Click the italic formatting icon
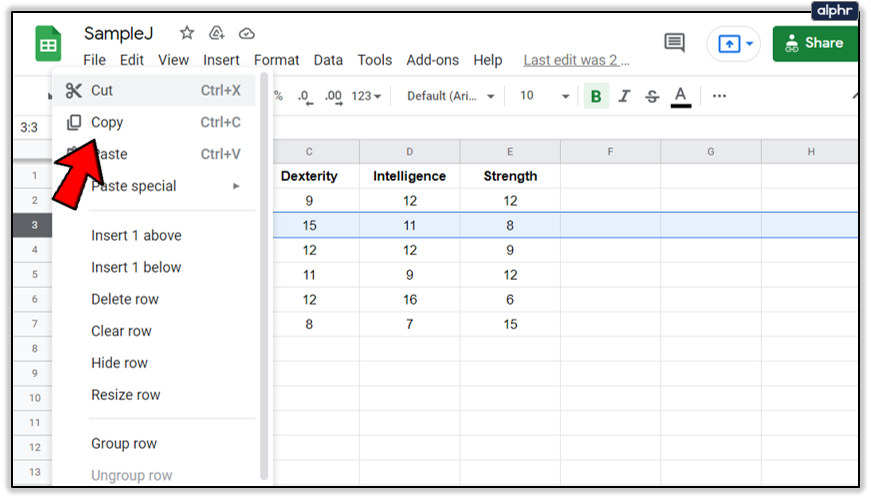The image size is (871, 499). (x=624, y=96)
